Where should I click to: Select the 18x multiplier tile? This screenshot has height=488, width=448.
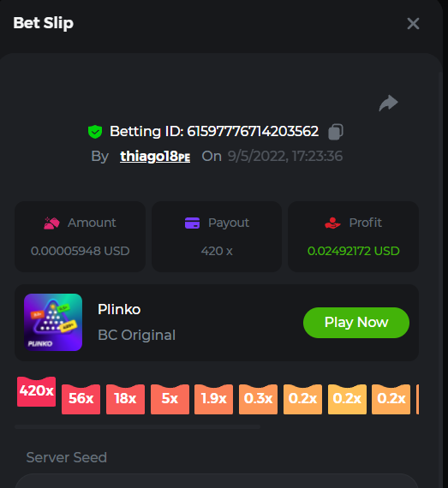pos(125,399)
